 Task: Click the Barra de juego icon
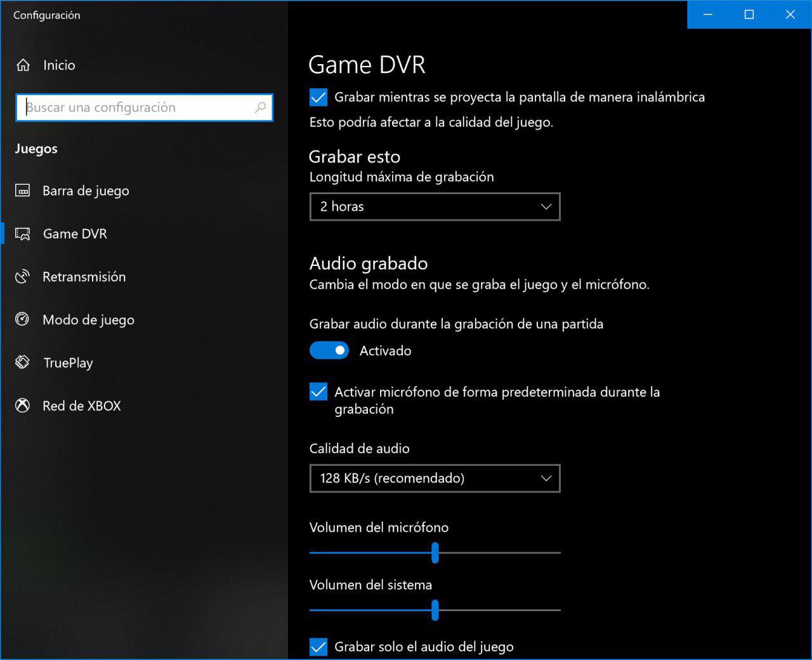click(x=23, y=191)
